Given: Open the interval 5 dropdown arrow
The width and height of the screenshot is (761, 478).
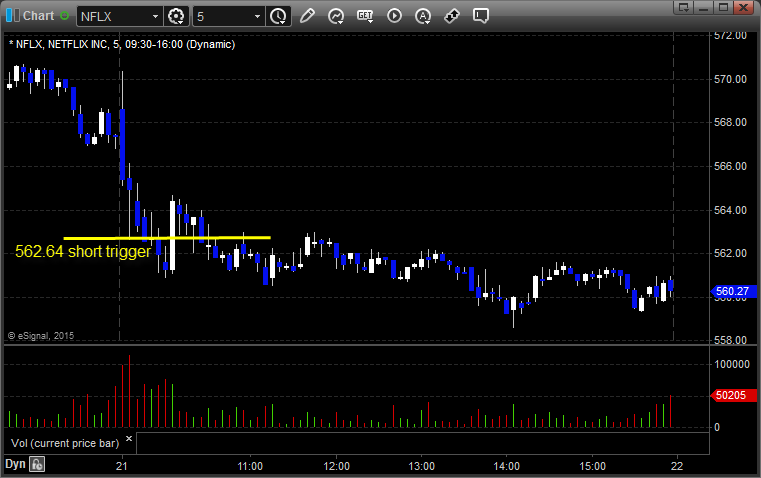Looking at the screenshot, I should tap(258, 16).
